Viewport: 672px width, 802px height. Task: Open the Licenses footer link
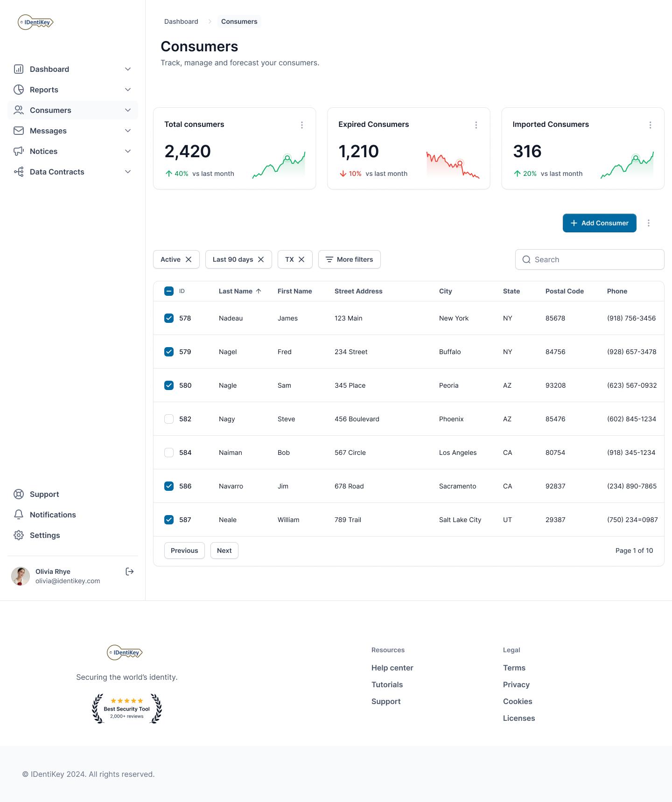pos(519,718)
